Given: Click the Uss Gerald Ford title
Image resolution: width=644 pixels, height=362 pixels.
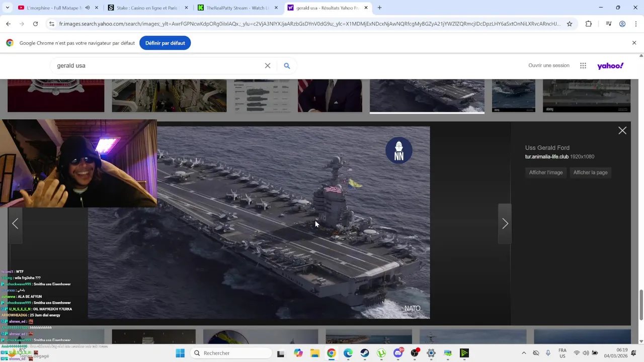Looking at the screenshot, I should pos(547,148).
